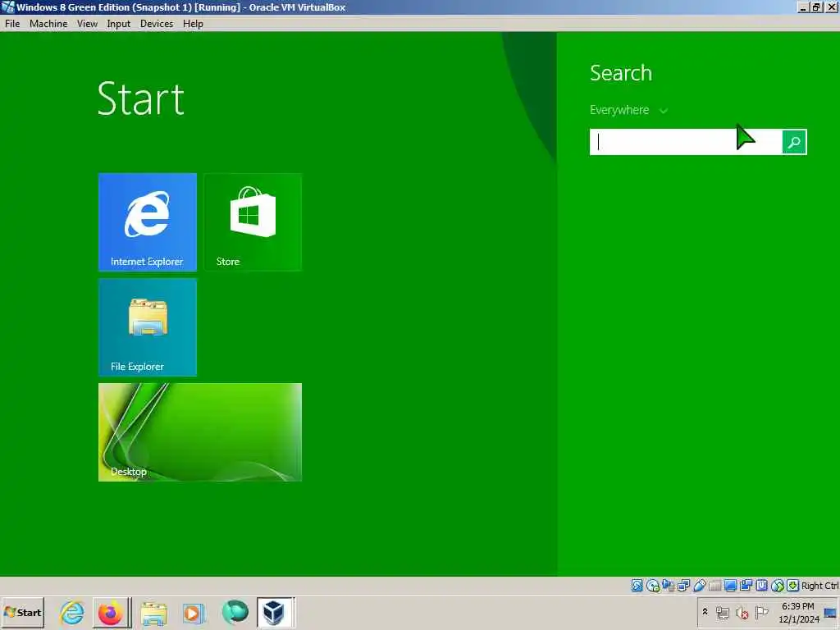
Task: Open the File Explorer tile
Action: coord(148,326)
